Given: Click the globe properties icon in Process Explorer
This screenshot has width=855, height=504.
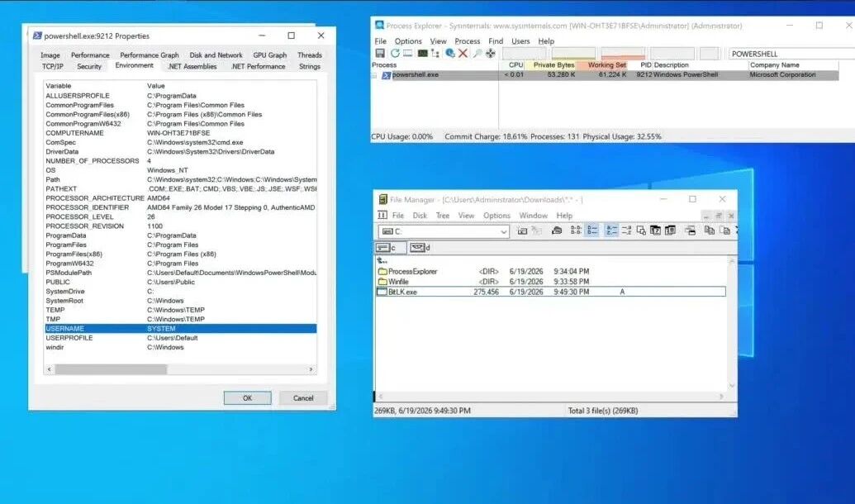Looking at the screenshot, I should point(450,53).
